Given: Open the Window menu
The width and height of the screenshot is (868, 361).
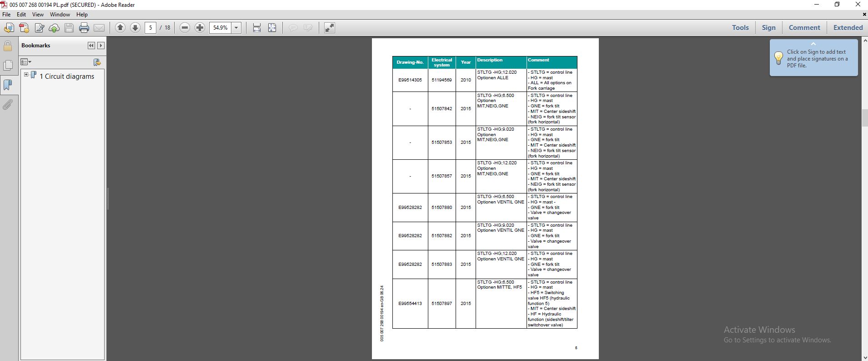Looking at the screenshot, I should tap(60, 15).
